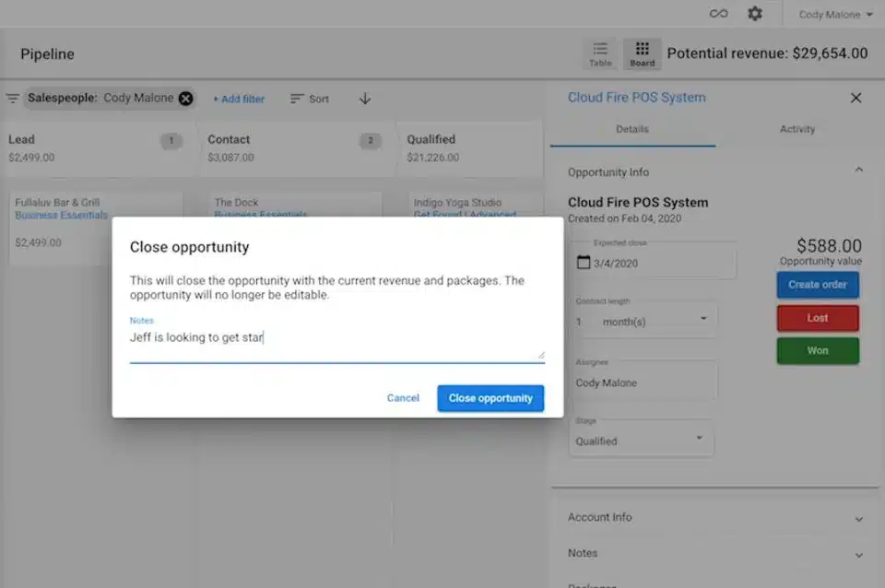The image size is (885, 588).
Task: Close the Cloud Fire POS System panel
Action: (x=855, y=98)
